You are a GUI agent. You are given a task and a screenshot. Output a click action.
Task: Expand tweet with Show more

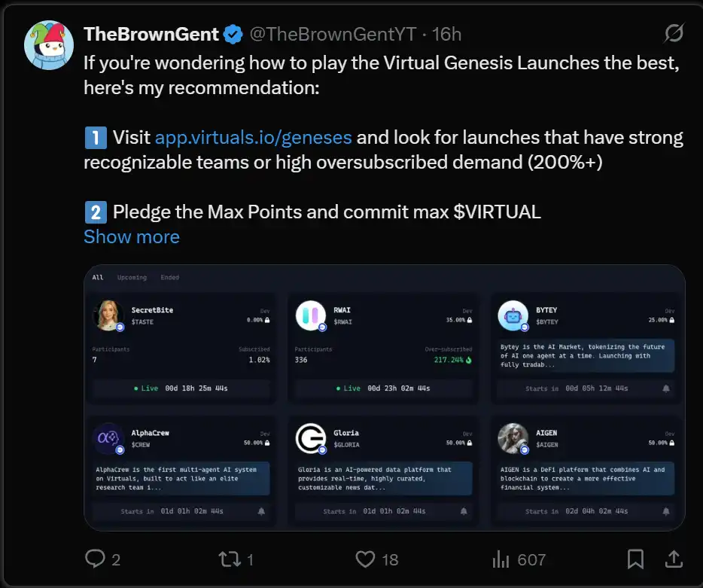click(x=132, y=236)
